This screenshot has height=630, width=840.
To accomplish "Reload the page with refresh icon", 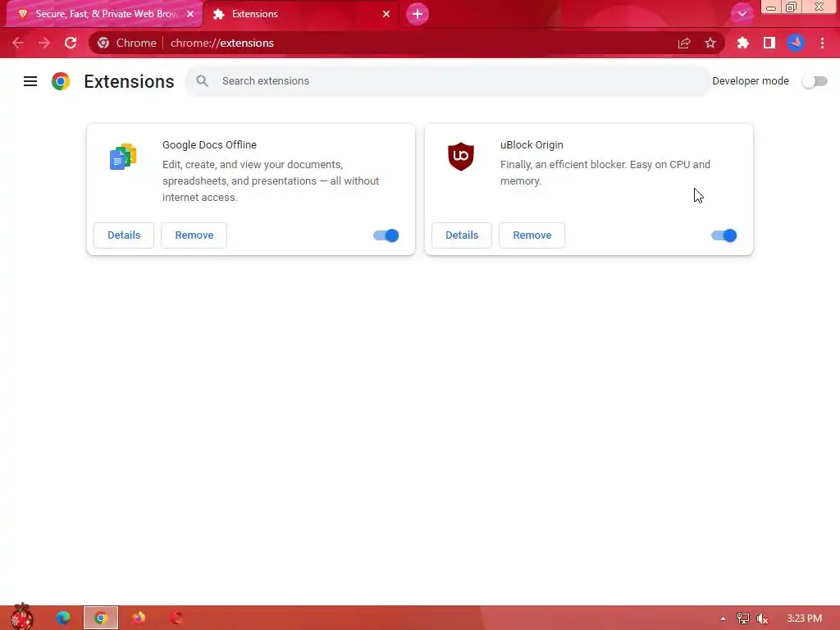I will [71, 43].
